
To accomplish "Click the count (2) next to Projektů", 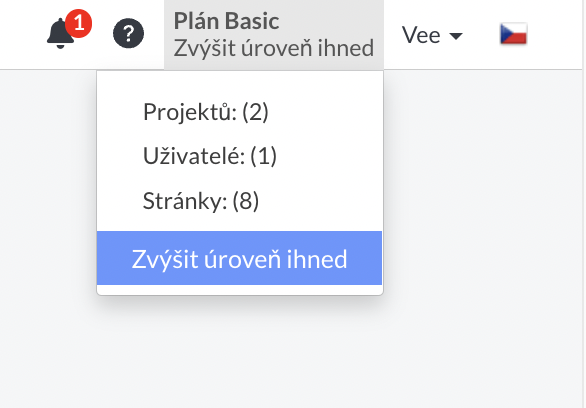I will coord(255,112).
